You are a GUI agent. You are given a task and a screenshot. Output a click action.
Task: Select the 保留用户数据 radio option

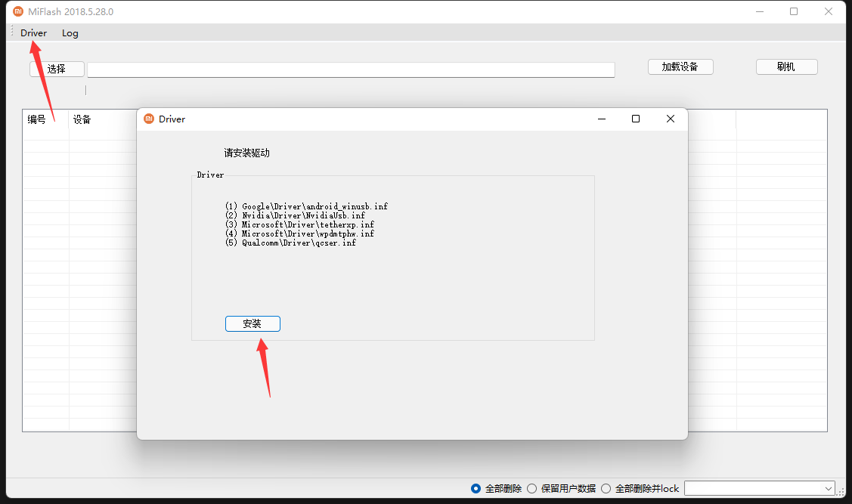[531, 488]
